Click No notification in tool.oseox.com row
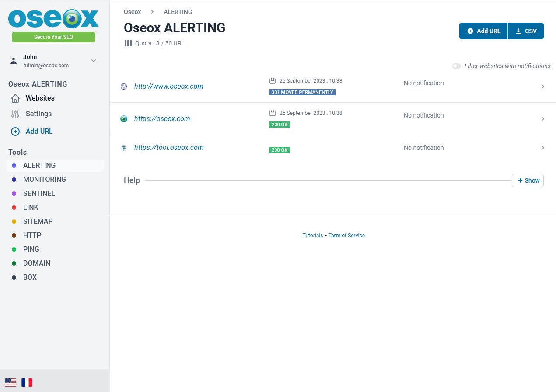The height and width of the screenshot is (392, 556). coord(423,148)
